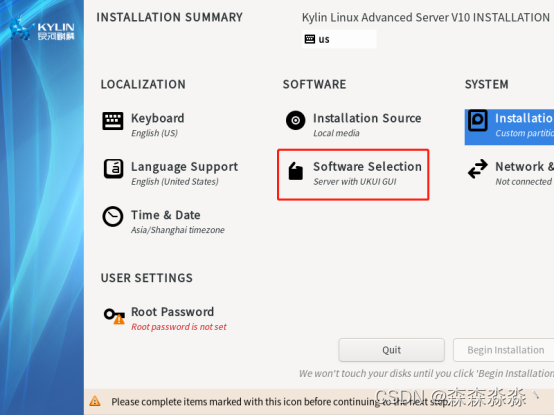Click the USER SETTINGS section heading
This screenshot has width=554, height=416.
(x=147, y=278)
